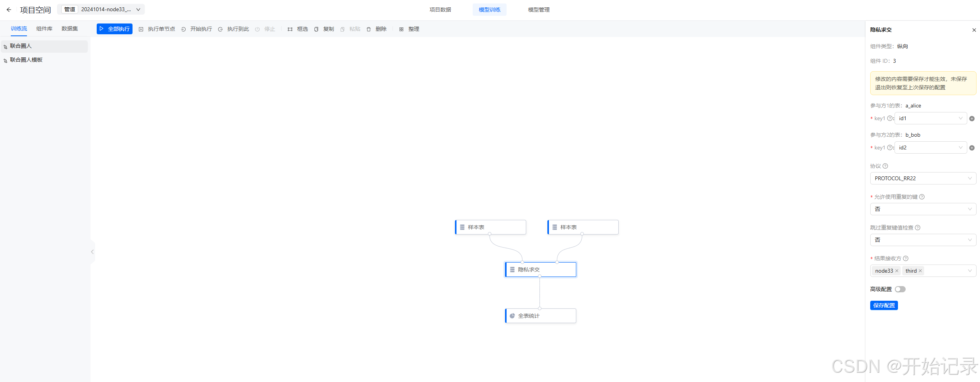Switch to 模型管理 tab
The height and width of the screenshot is (382, 980).
(538, 10)
